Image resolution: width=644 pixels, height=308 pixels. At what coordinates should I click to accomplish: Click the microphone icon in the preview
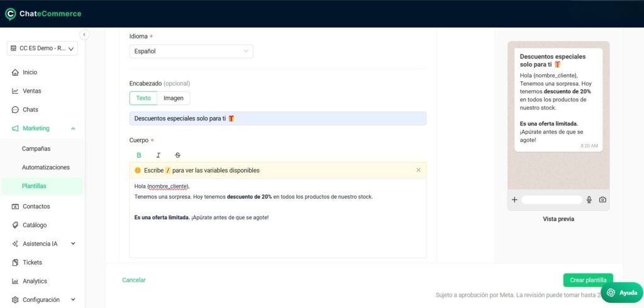click(589, 200)
